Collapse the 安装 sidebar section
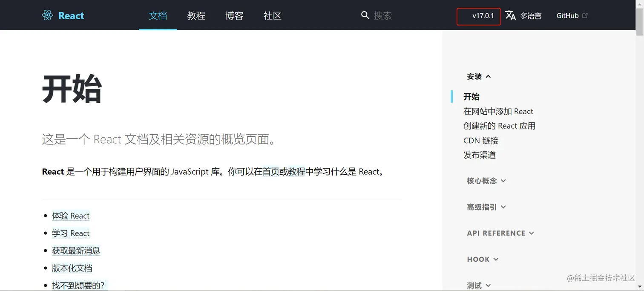 coord(479,77)
